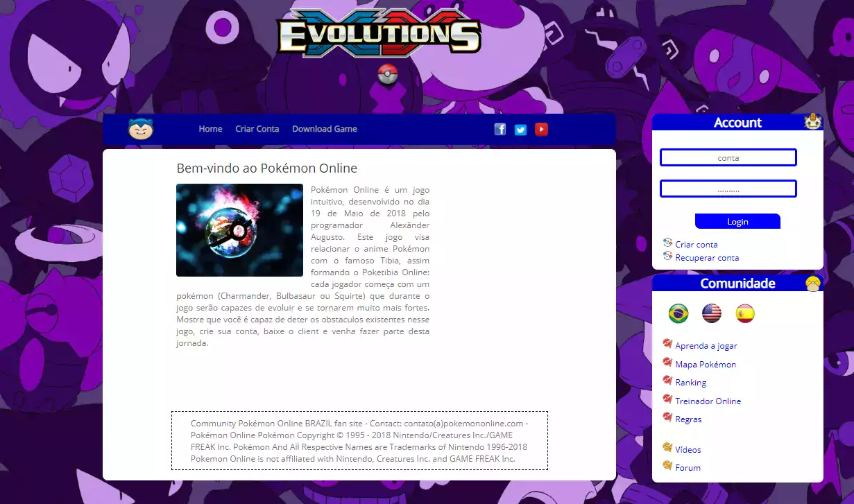This screenshot has height=504, width=854.
Task: Click the Account panel header
Action: [x=737, y=122]
